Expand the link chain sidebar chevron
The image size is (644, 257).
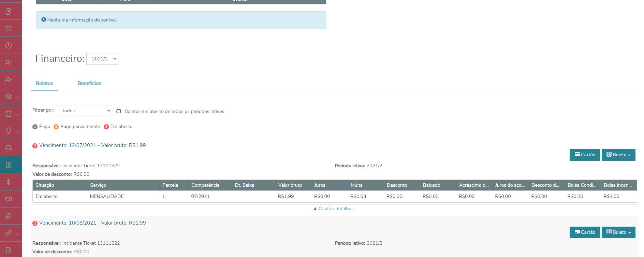click(x=17, y=234)
